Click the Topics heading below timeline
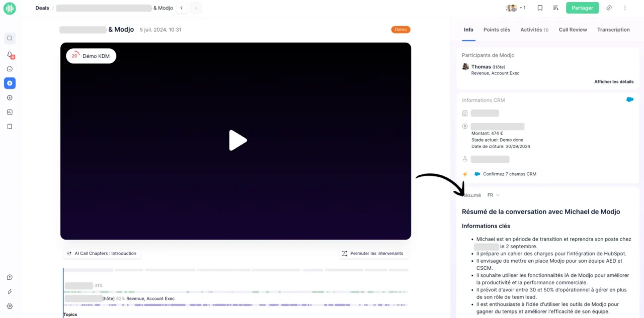The height and width of the screenshot is (318, 644). point(70,314)
